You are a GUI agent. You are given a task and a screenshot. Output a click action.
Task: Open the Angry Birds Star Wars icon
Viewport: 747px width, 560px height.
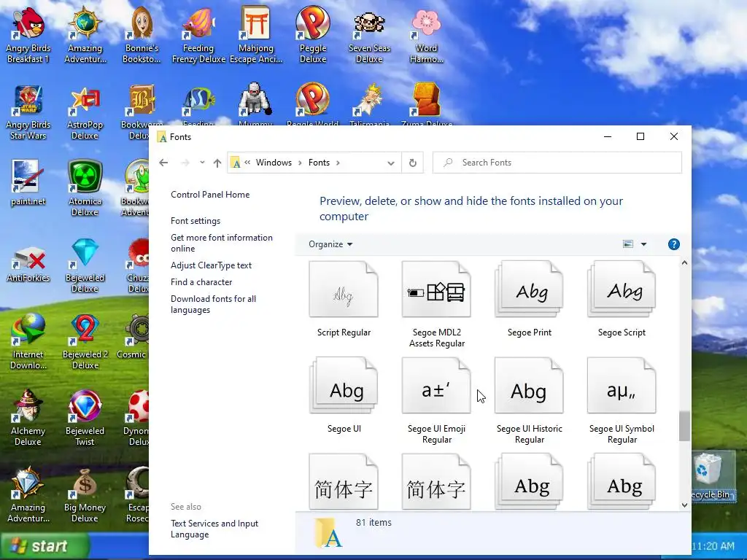tap(28, 112)
